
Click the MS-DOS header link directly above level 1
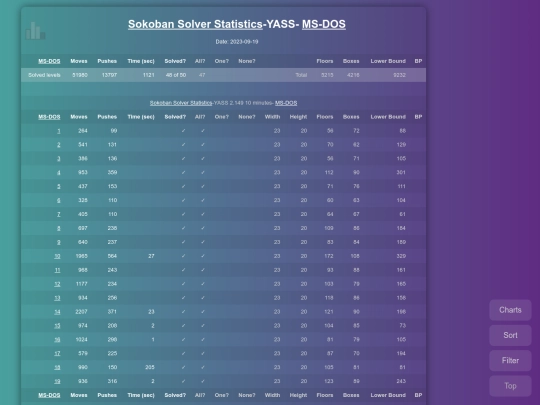49,117
